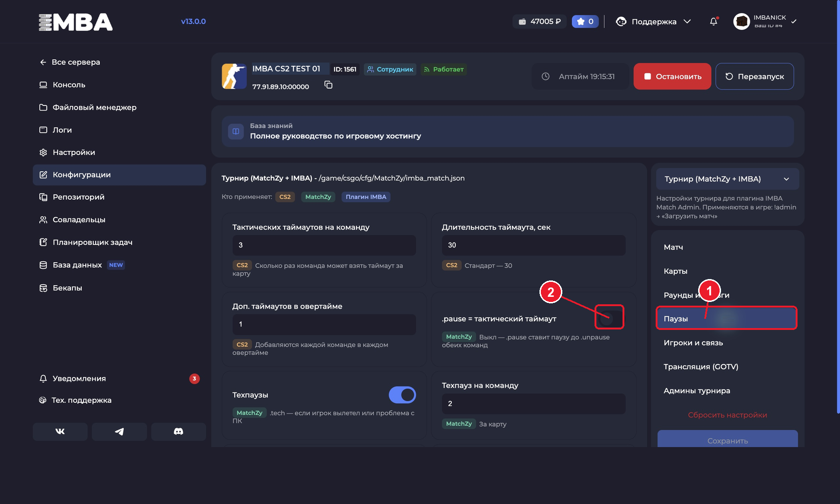Screen dimensions: 840x504
Task: Expand the Поддержка dropdown
Action: 653,21
